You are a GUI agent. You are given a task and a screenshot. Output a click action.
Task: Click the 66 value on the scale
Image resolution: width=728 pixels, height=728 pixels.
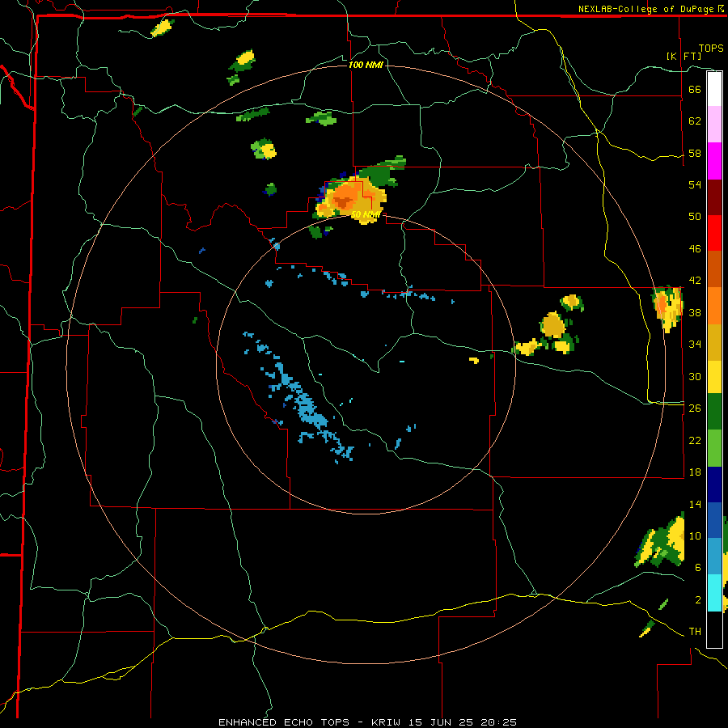695,89
